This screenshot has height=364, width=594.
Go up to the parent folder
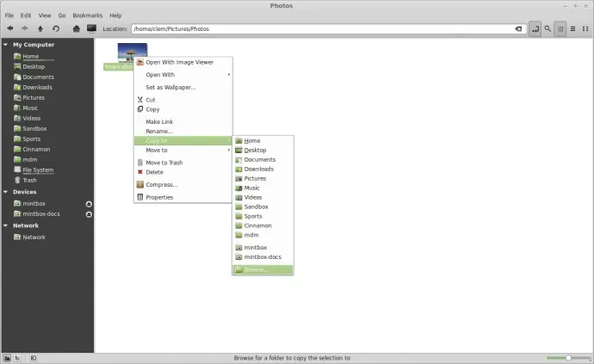tap(40, 28)
